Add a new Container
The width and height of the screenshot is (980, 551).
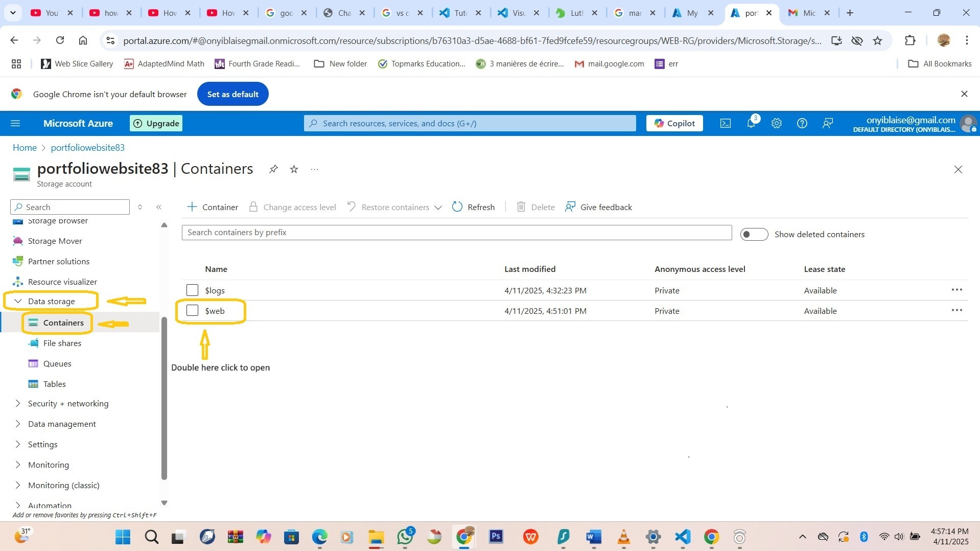click(x=213, y=207)
